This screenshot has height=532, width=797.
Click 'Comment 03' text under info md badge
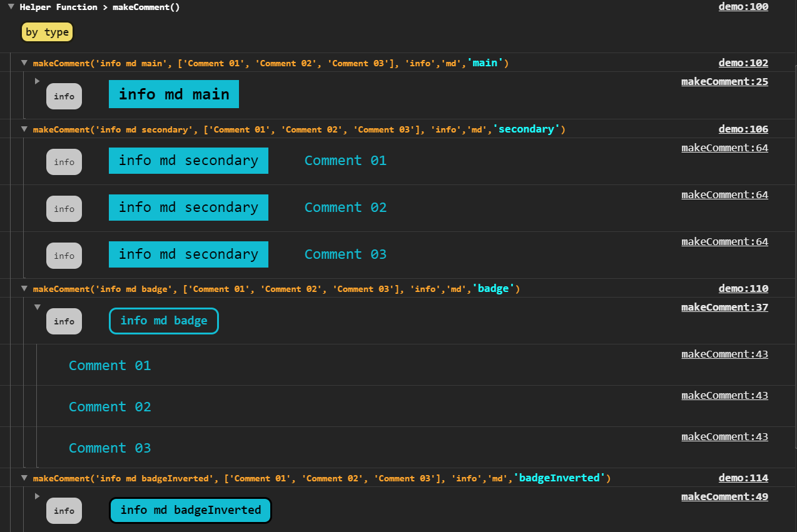(x=109, y=448)
